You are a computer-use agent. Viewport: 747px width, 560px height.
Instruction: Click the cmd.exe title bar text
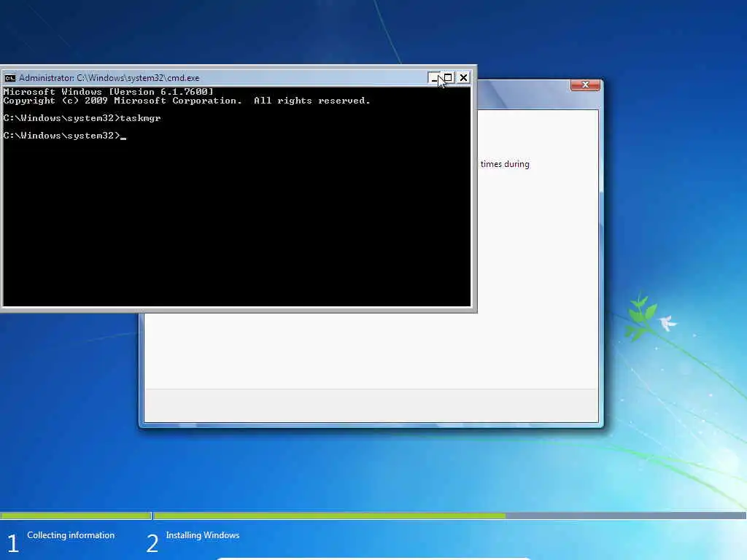pyautogui.click(x=109, y=77)
